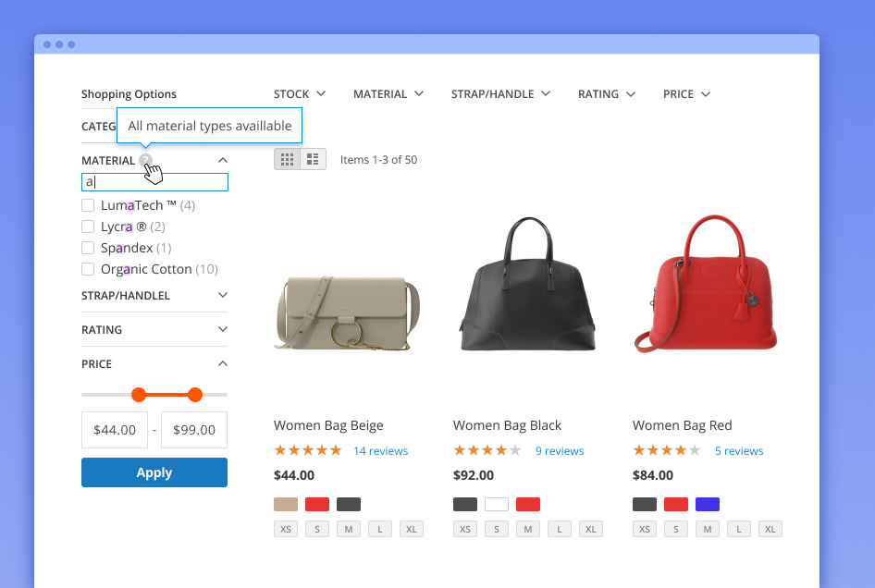Click the Material help question mark icon

(145, 160)
